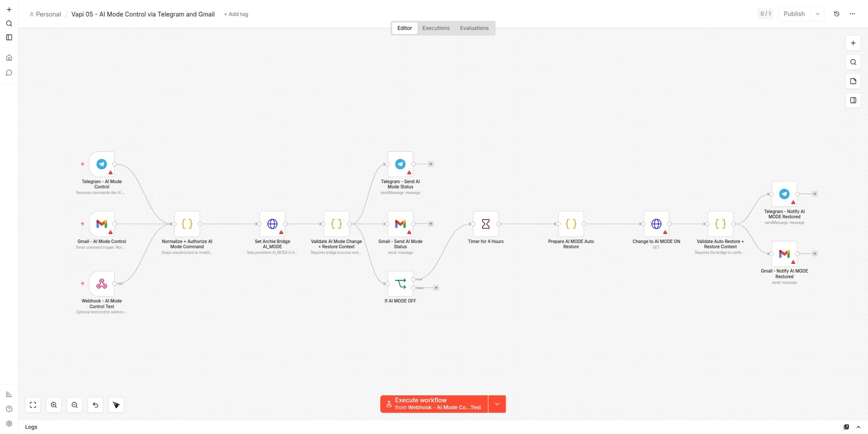Open the three-dot workflow menu
Viewport: 868px width, 434px height.
(x=852, y=14)
